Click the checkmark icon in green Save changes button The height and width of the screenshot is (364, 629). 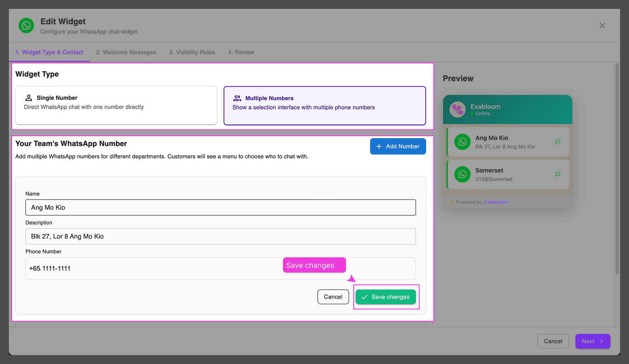click(x=365, y=297)
